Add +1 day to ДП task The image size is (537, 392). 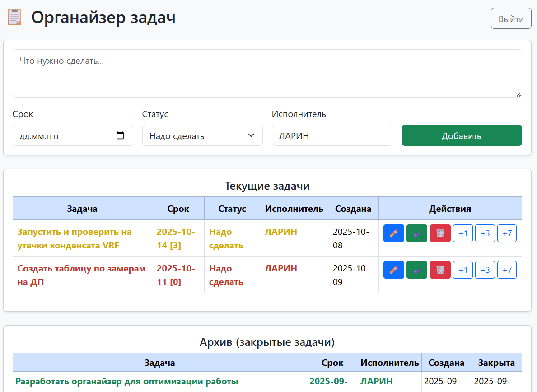click(x=463, y=270)
